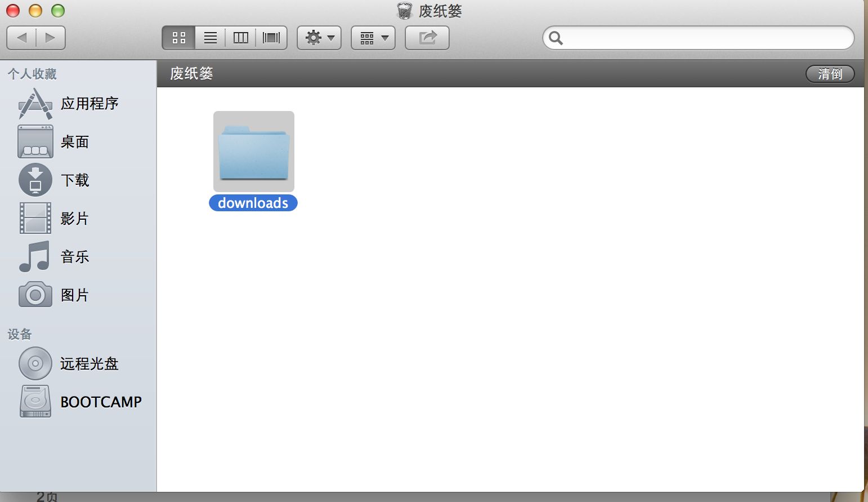The width and height of the screenshot is (868, 502).
Task: Open the action gear dropdown menu
Action: [x=319, y=38]
